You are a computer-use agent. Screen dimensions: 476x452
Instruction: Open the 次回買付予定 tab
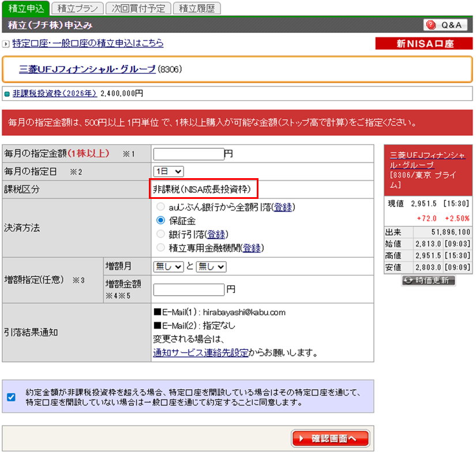tap(138, 8)
